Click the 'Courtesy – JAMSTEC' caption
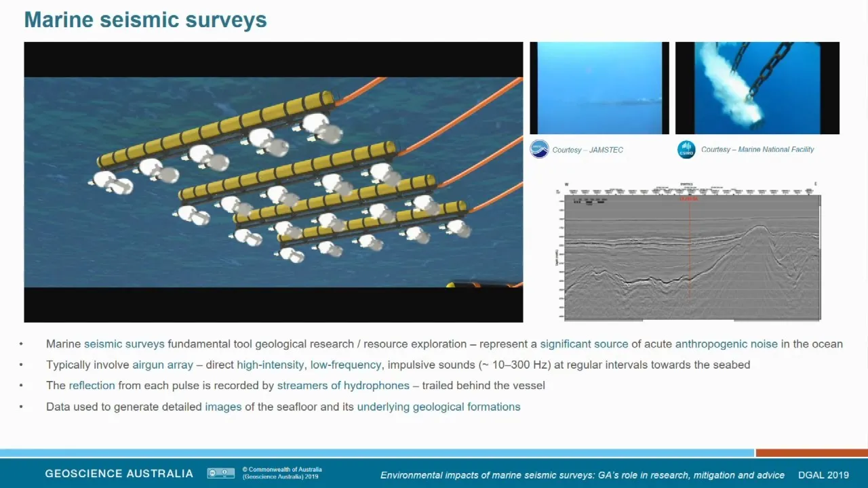The height and width of the screenshot is (488, 868). (587, 150)
